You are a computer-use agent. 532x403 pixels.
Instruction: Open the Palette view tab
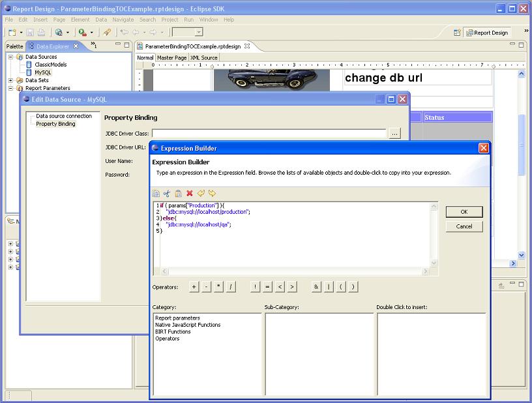pos(15,46)
